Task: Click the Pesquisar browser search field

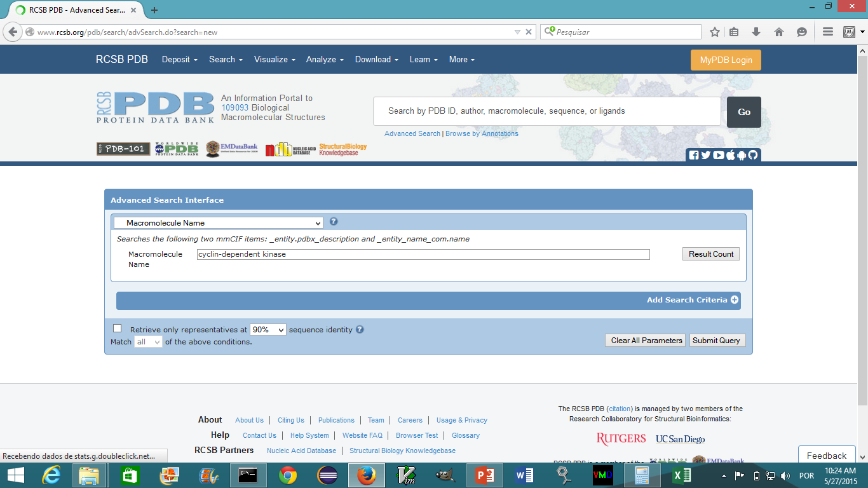Action: pos(621,32)
